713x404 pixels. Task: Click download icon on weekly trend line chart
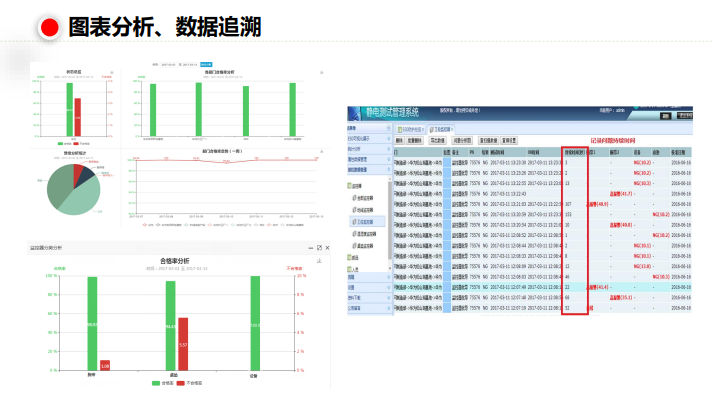pos(321,152)
